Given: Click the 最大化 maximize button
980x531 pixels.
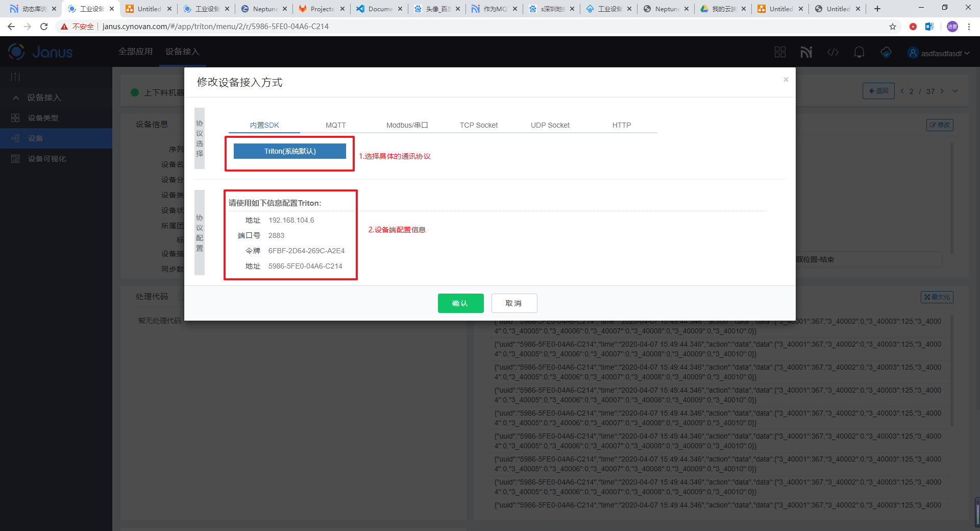Looking at the screenshot, I should (x=937, y=297).
